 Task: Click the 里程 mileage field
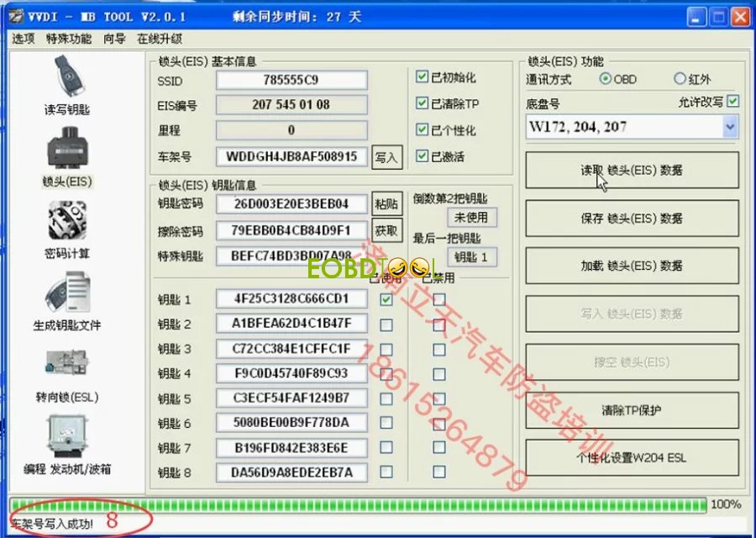(x=291, y=130)
